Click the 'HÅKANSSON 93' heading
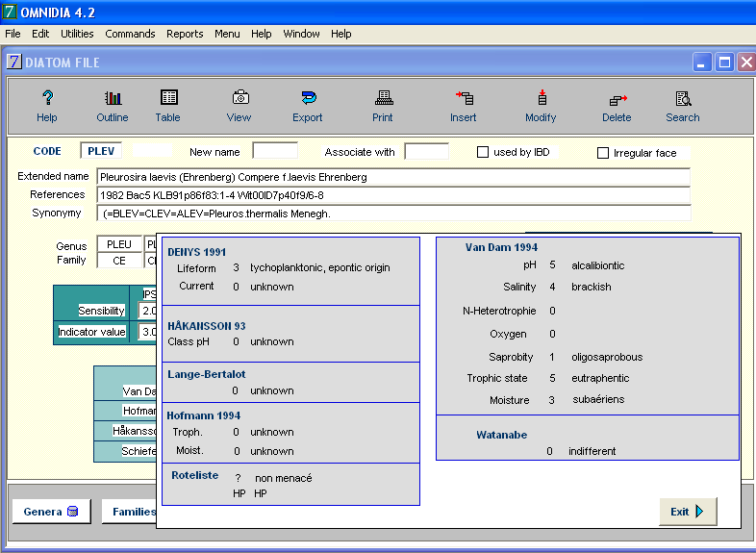Image resolution: width=756 pixels, height=553 pixels. [207, 326]
